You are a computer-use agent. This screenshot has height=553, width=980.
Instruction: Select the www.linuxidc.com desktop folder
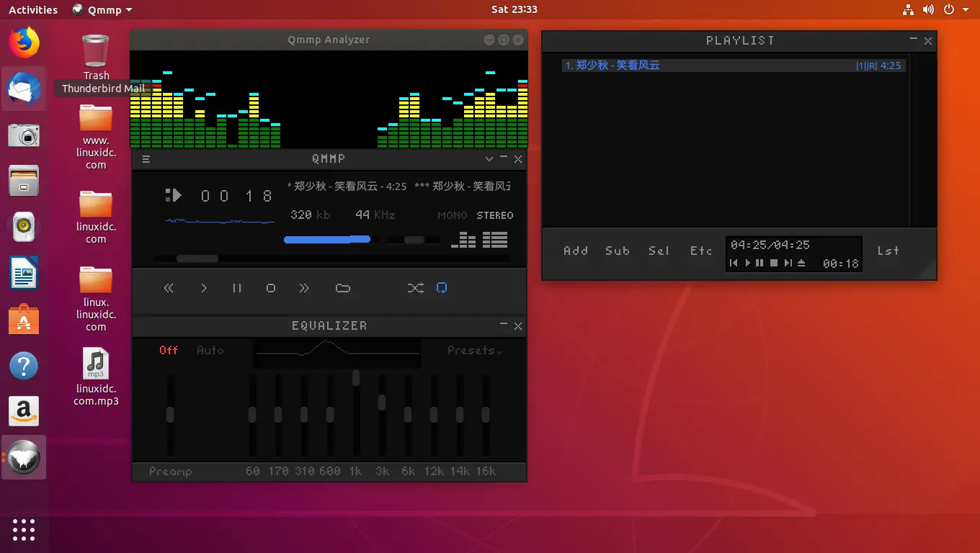(96, 137)
